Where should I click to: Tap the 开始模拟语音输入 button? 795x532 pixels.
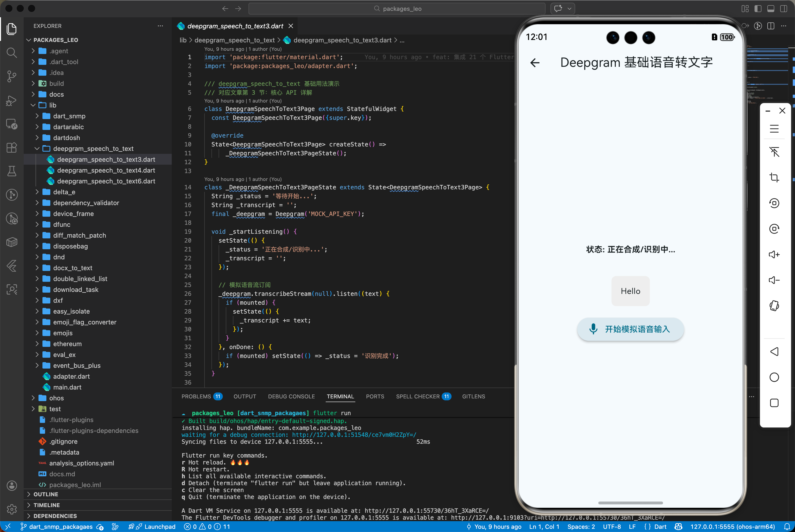point(630,329)
